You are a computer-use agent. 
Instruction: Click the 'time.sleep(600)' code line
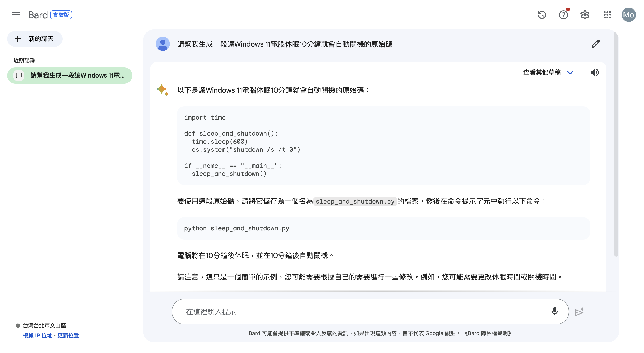pyautogui.click(x=220, y=142)
